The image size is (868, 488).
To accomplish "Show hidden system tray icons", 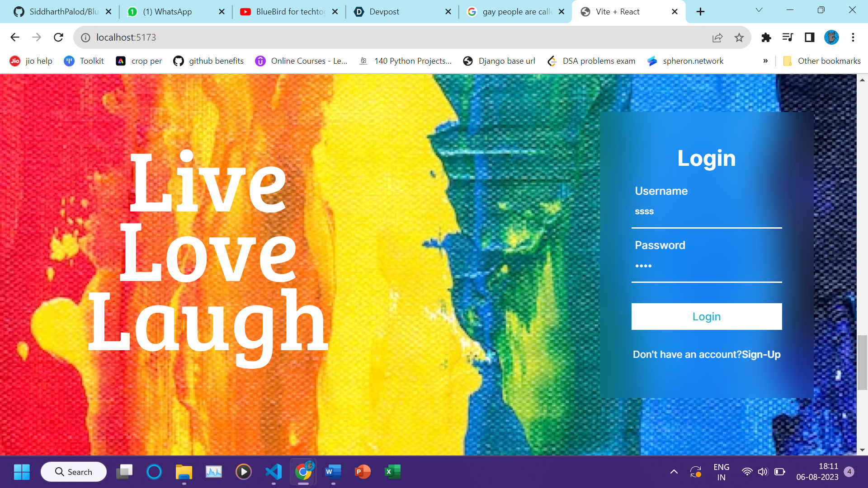I will click(x=674, y=472).
